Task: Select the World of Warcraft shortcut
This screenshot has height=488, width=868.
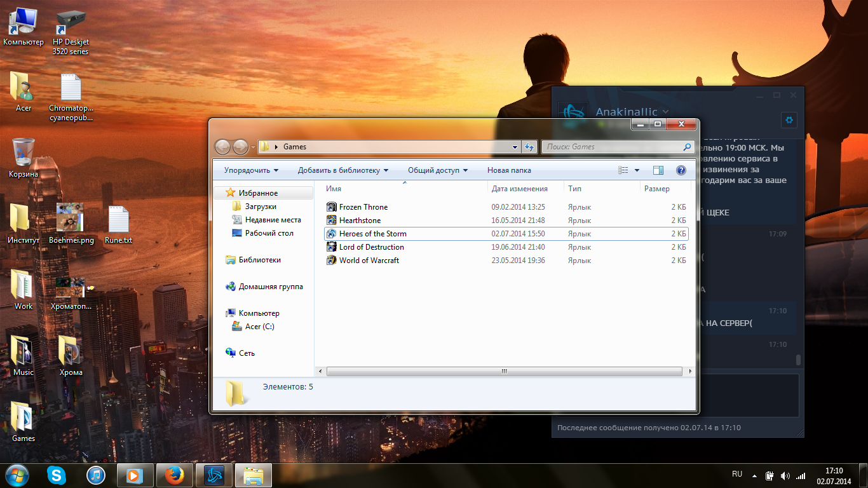Action: click(x=369, y=261)
